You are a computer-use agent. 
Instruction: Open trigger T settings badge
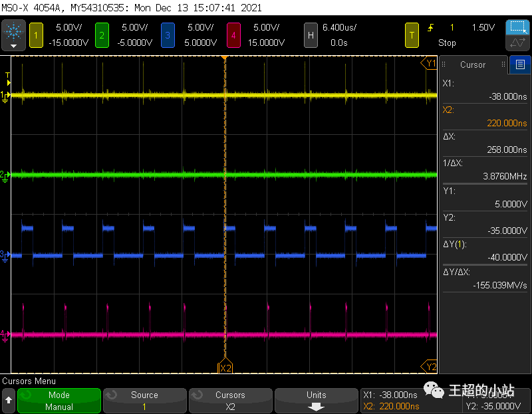(x=412, y=34)
